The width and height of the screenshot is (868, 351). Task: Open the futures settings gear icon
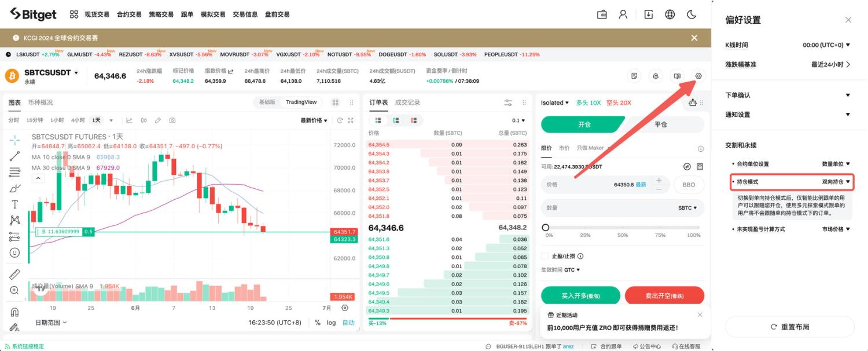point(698,76)
